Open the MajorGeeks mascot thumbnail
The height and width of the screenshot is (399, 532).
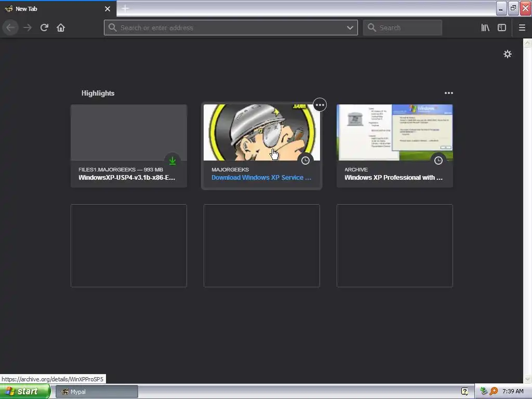pyautogui.click(x=262, y=132)
